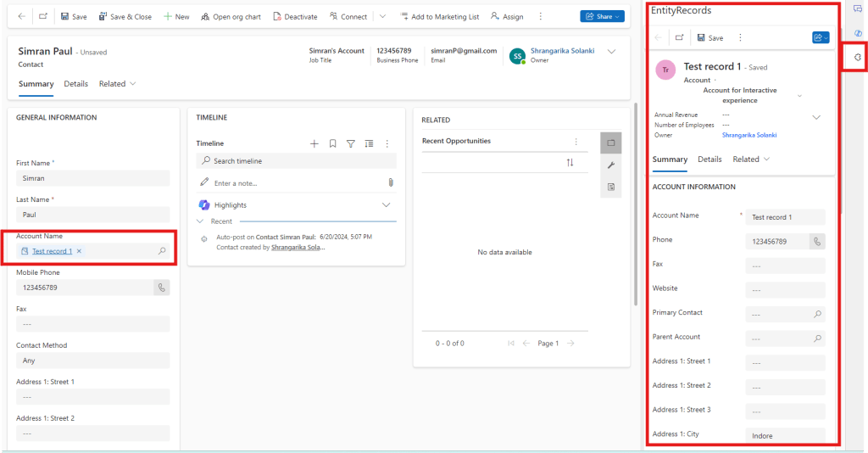The height and width of the screenshot is (453, 868).
Task: Open the Shrangarika Solanki owner link in header
Action: (x=564, y=51)
